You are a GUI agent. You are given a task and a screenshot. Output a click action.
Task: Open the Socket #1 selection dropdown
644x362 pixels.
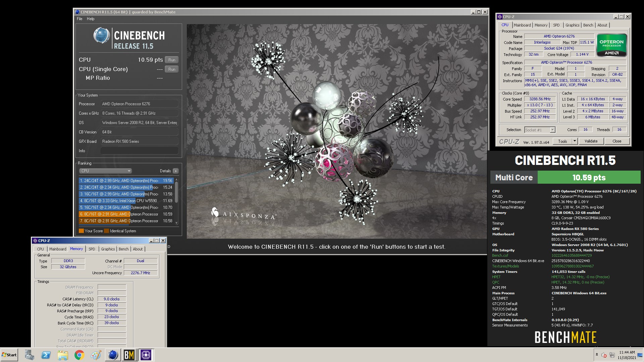(x=540, y=130)
